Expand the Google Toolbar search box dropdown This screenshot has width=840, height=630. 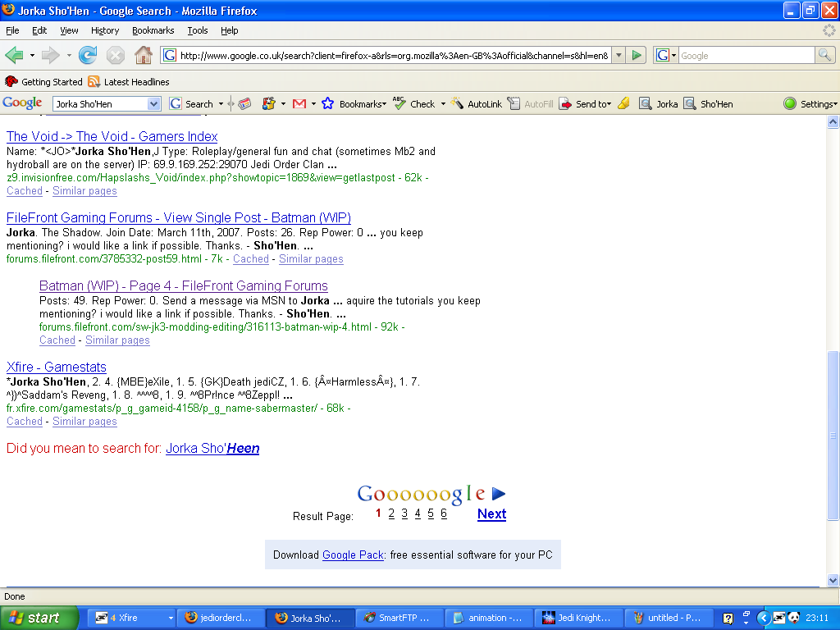click(153, 104)
